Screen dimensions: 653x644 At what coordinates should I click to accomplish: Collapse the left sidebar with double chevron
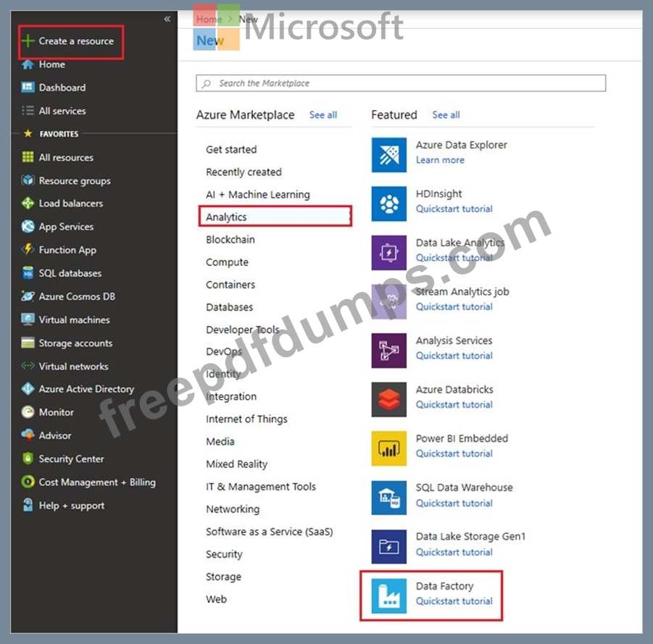(167, 19)
